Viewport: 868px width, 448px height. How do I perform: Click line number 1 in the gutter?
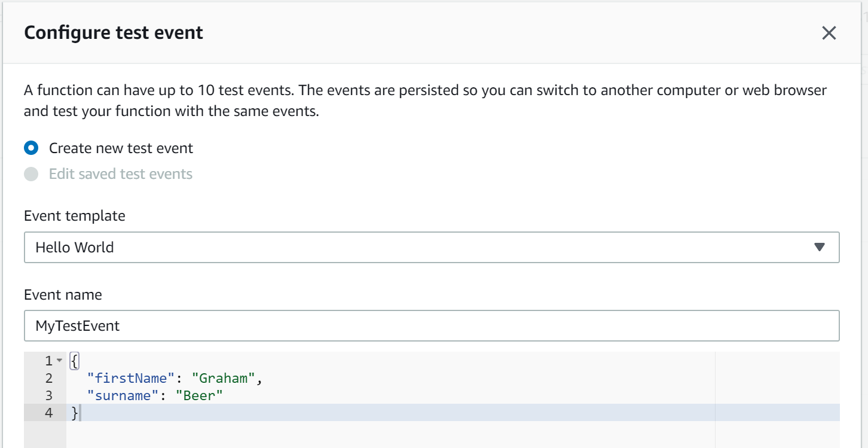pos(48,360)
